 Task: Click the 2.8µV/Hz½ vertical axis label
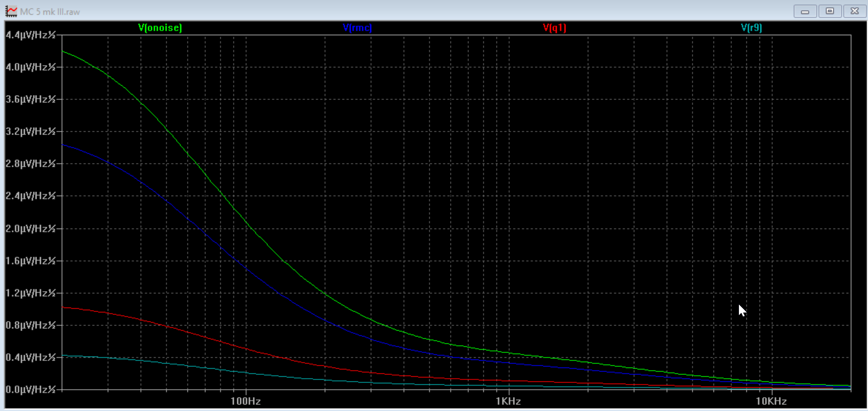[31, 164]
